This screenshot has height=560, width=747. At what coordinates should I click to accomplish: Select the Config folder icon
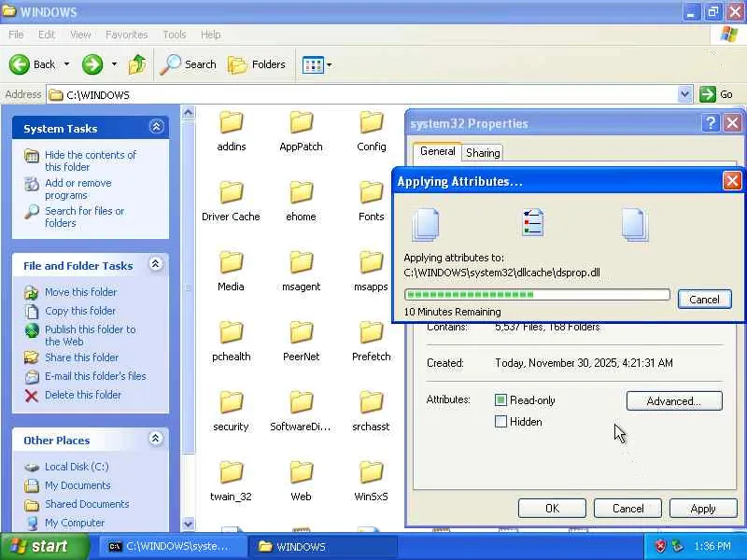371,123
